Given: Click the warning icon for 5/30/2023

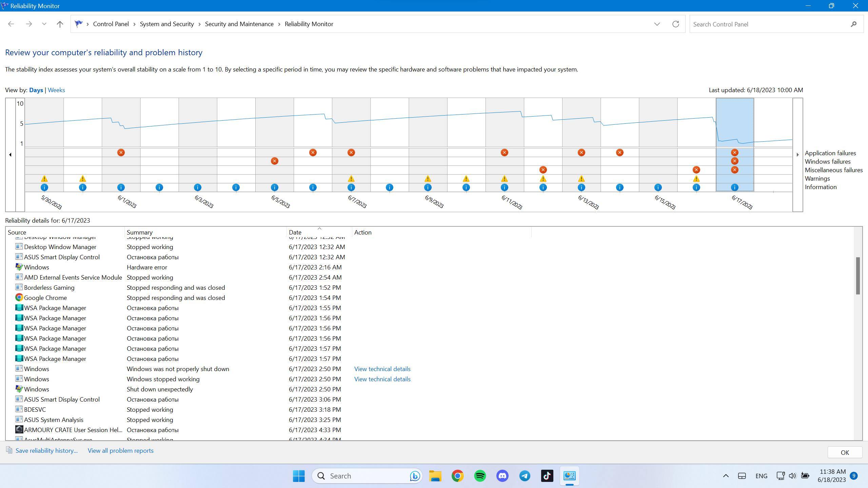Looking at the screenshot, I should click(44, 179).
